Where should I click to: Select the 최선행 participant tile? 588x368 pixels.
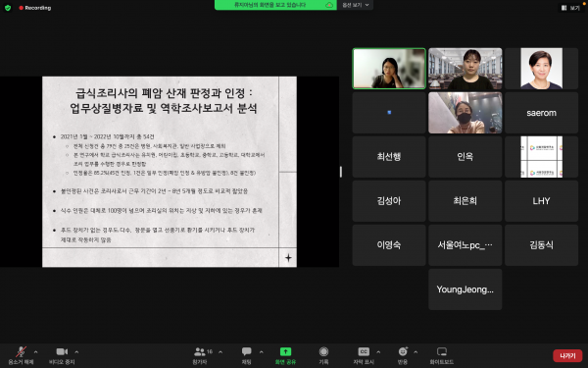(389, 157)
